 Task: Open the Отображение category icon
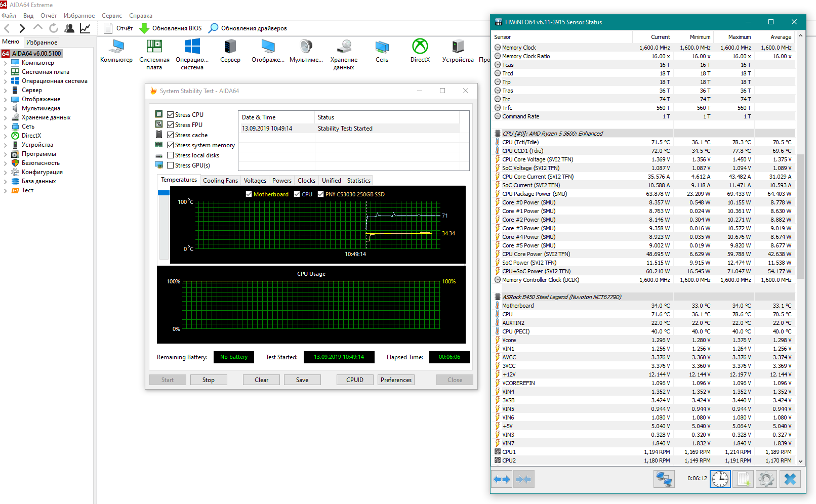click(268, 51)
